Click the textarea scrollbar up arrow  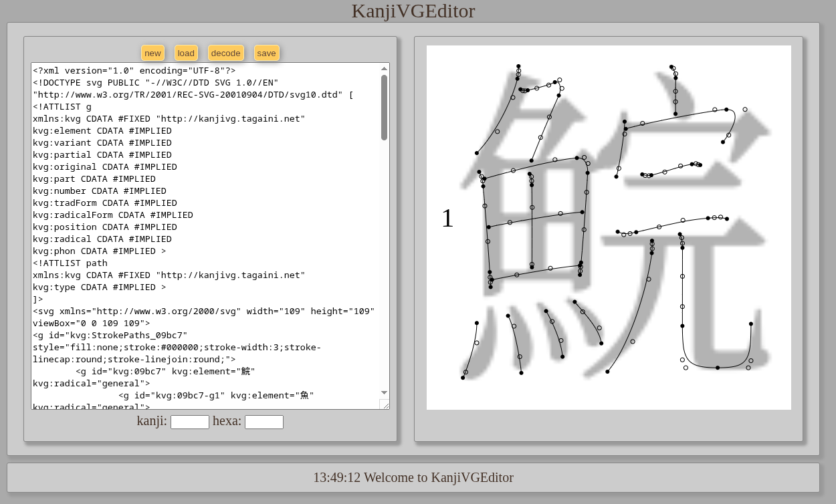[x=384, y=68]
